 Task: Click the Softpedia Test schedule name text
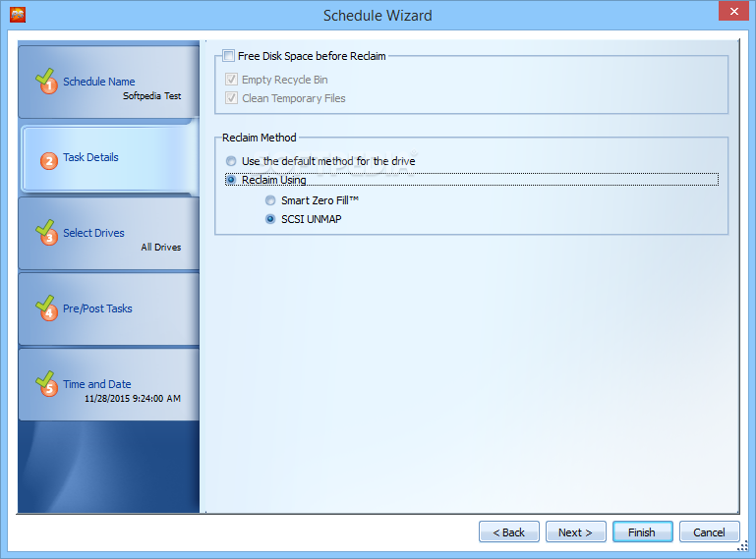pyautogui.click(x=151, y=96)
